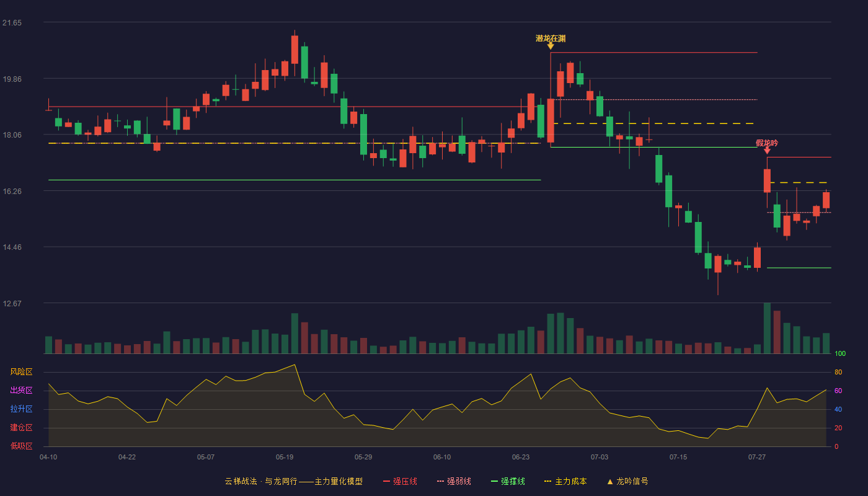Click the red 假龙吟 arrow marker

click(x=767, y=151)
